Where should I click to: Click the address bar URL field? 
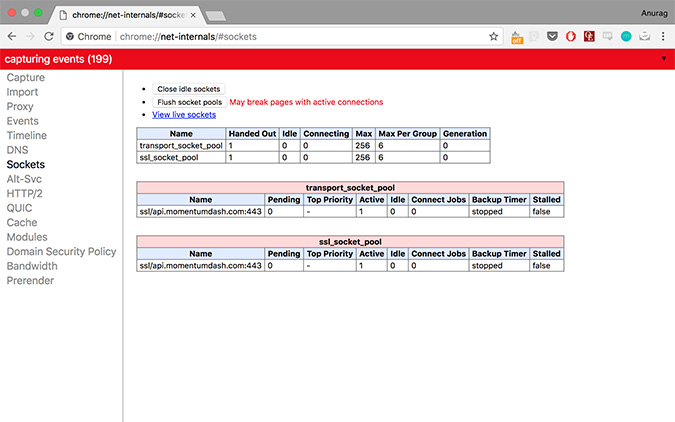(300, 36)
